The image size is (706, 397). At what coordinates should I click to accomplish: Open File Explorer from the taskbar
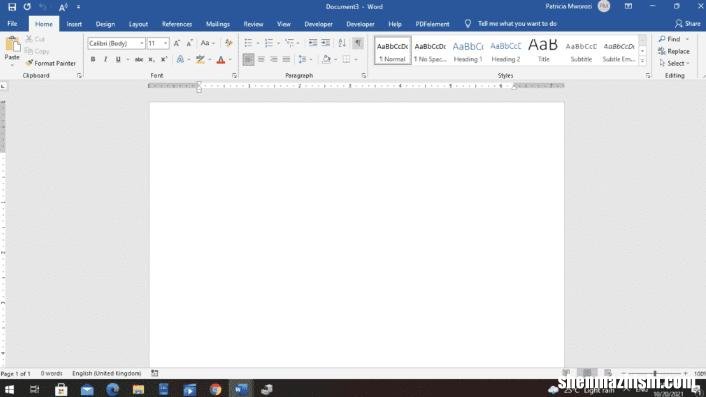coord(138,389)
